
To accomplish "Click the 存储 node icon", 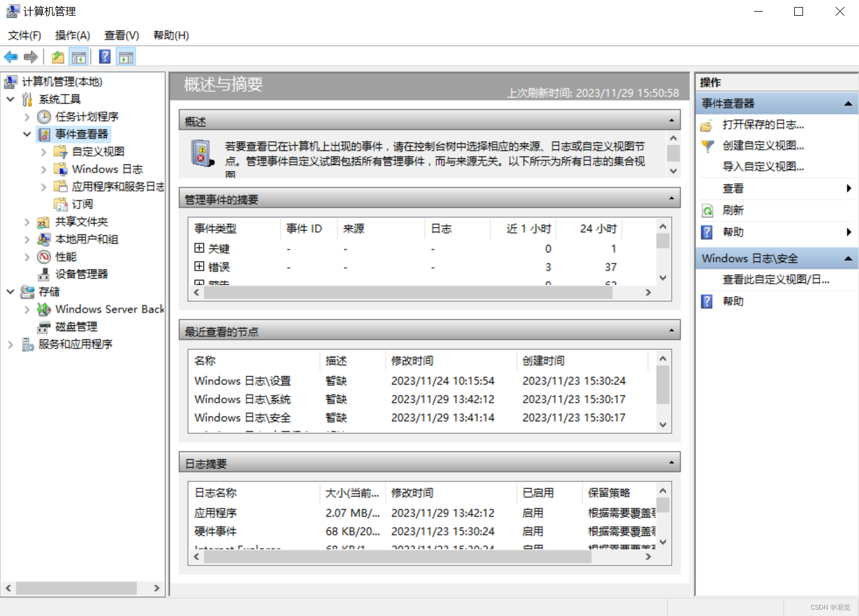I will click(27, 292).
